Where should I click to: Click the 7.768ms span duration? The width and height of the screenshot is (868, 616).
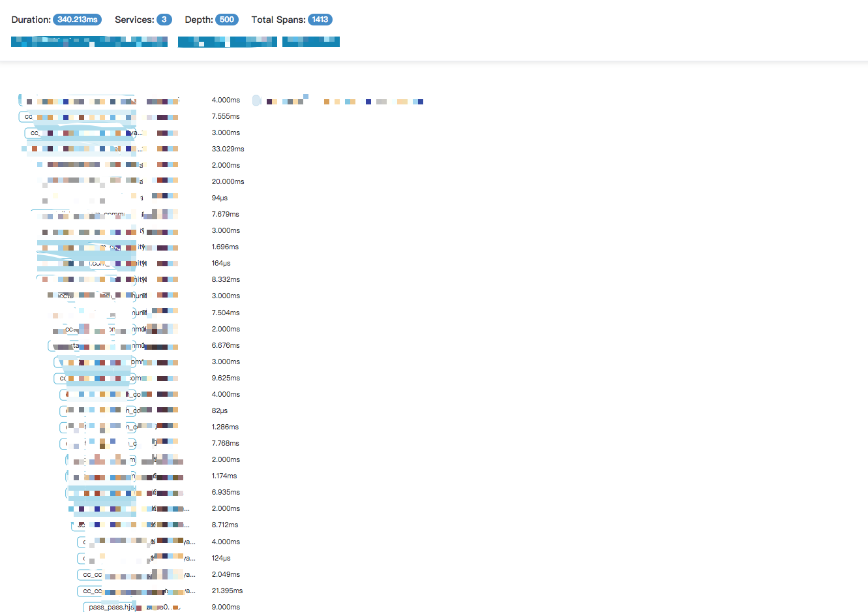point(226,443)
